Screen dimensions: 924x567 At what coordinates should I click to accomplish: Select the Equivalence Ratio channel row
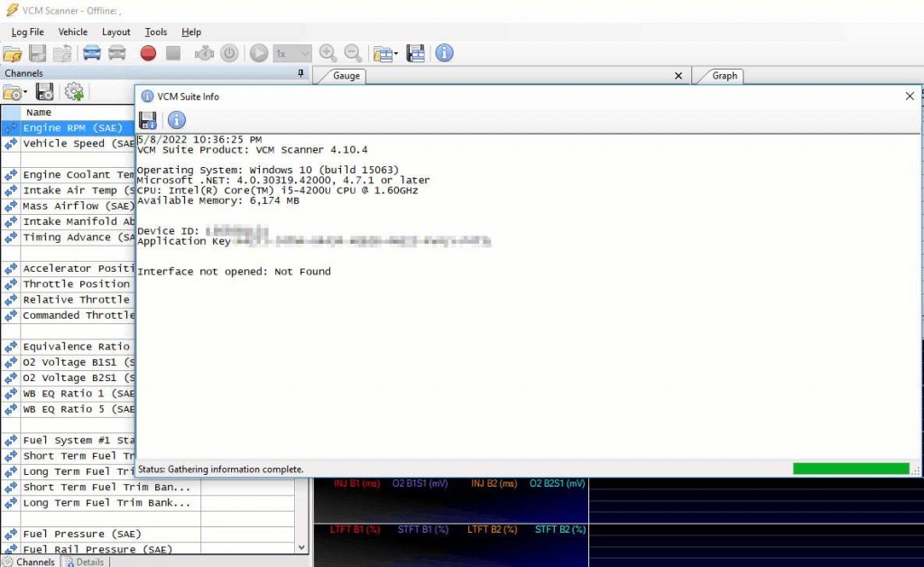(x=69, y=347)
